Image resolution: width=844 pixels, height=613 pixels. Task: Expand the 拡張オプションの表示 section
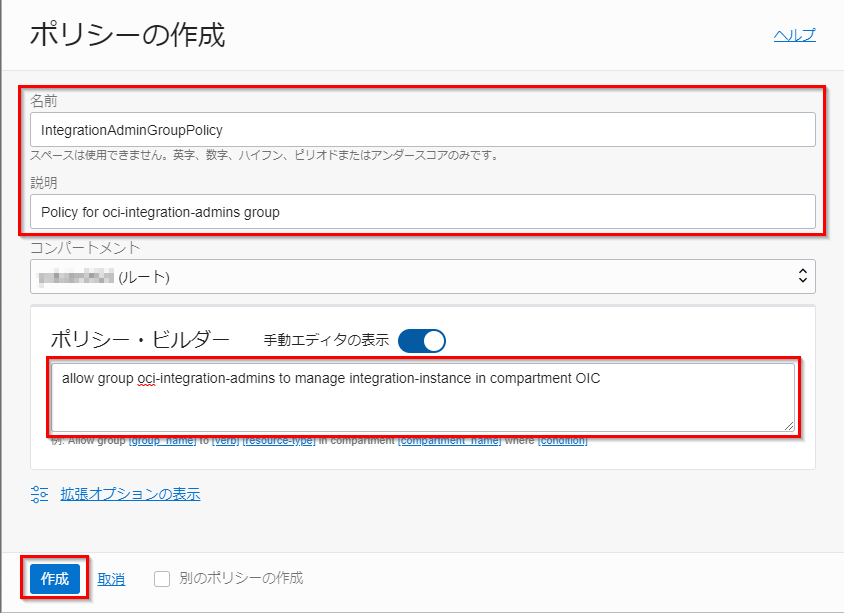(129, 494)
